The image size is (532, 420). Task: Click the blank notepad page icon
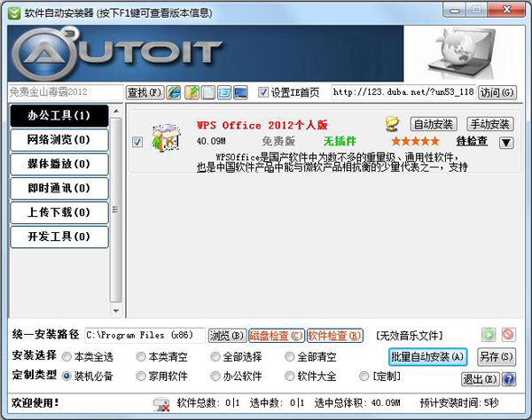click(x=207, y=92)
